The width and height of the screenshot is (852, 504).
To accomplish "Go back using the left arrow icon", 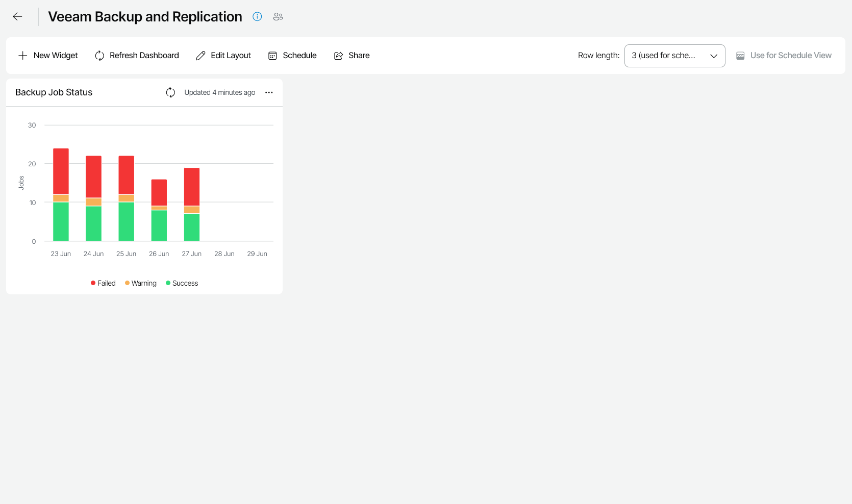I will (17, 17).
